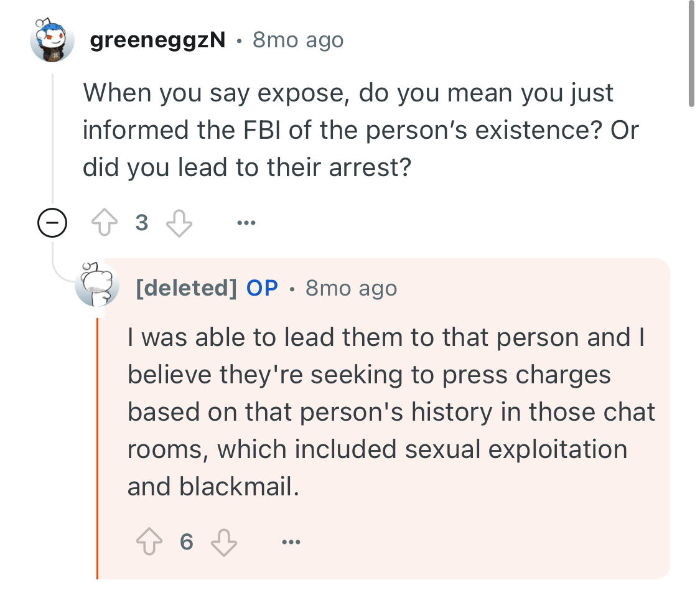The width and height of the screenshot is (700, 608).
Task: Click the page scrollbar thumb
Action: (691, 54)
